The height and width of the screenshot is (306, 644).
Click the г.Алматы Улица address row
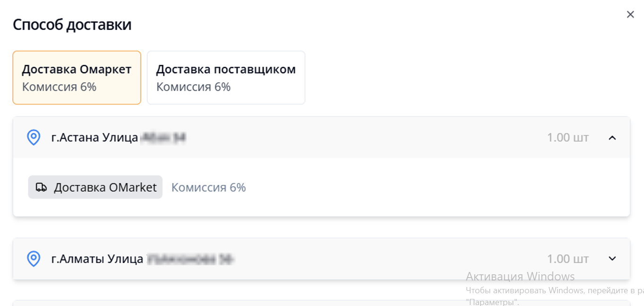[x=322, y=259]
